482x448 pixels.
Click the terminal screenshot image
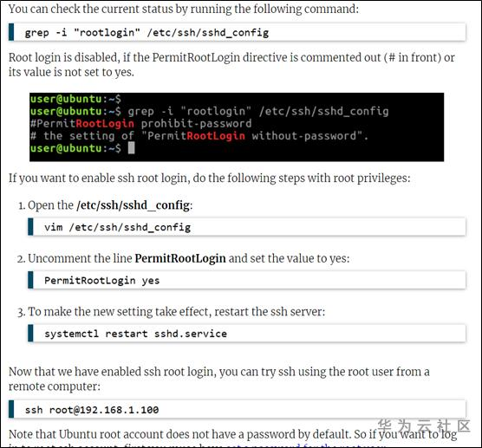tap(237, 127)
